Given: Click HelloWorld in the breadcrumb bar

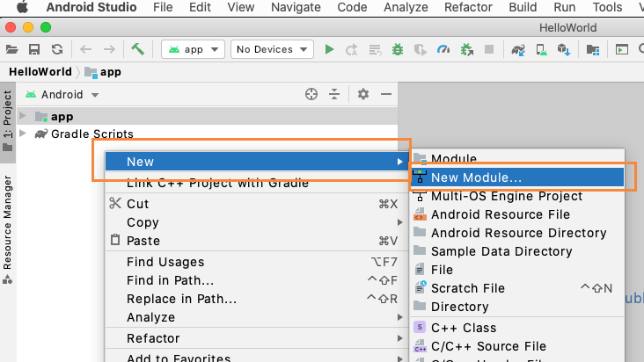Looking at the screenshot, I should point(40,72).
